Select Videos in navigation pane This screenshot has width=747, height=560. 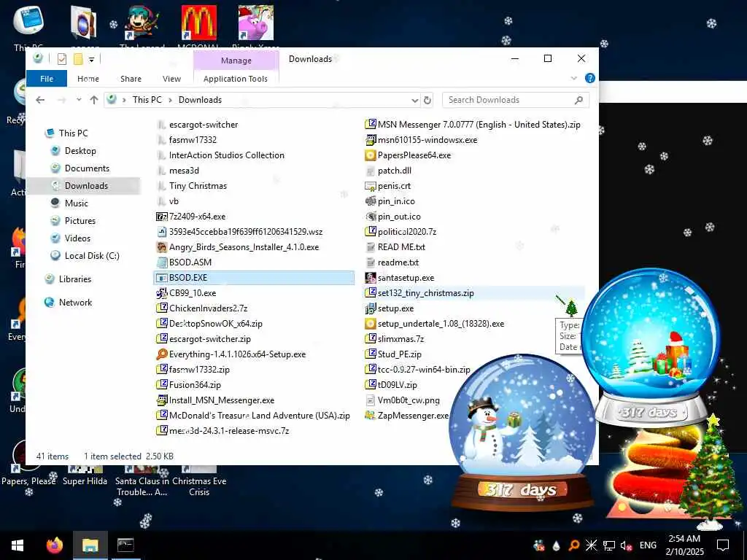pos(77,238)
